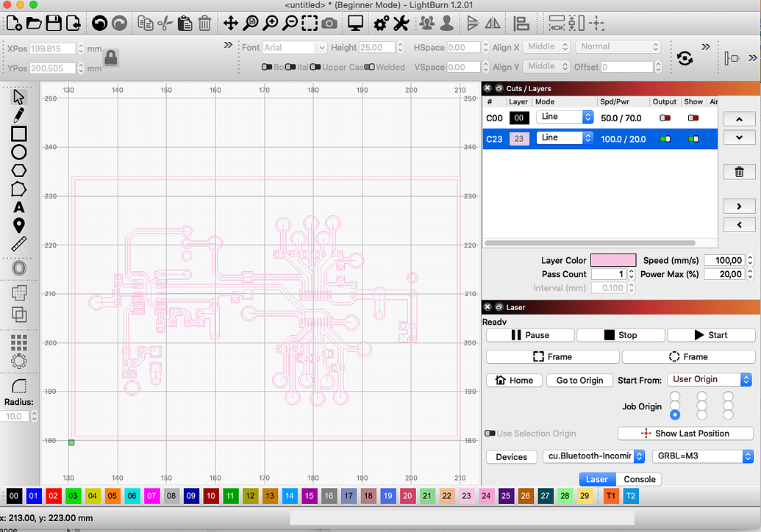Enable Bold text formatting
The height and width of the screenshot is (532, 761).
(266, 66)
